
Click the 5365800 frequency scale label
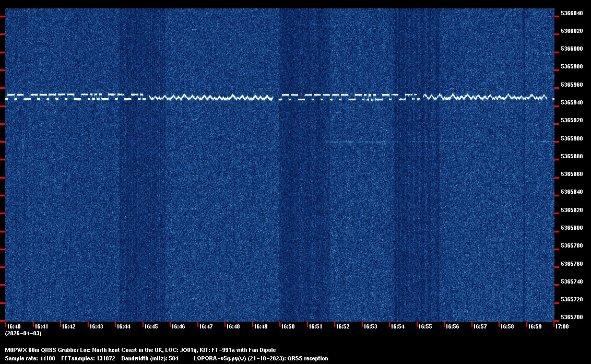pos(572,228)
